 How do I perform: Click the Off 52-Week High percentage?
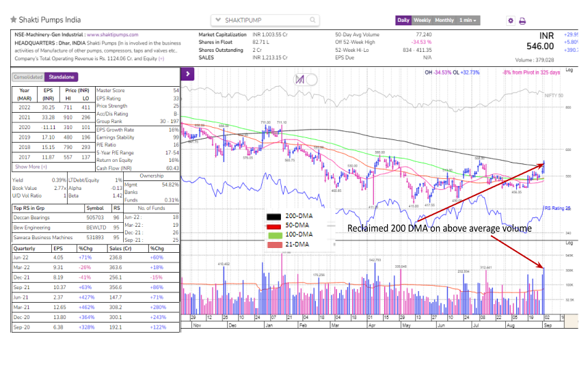click(421, 42)
